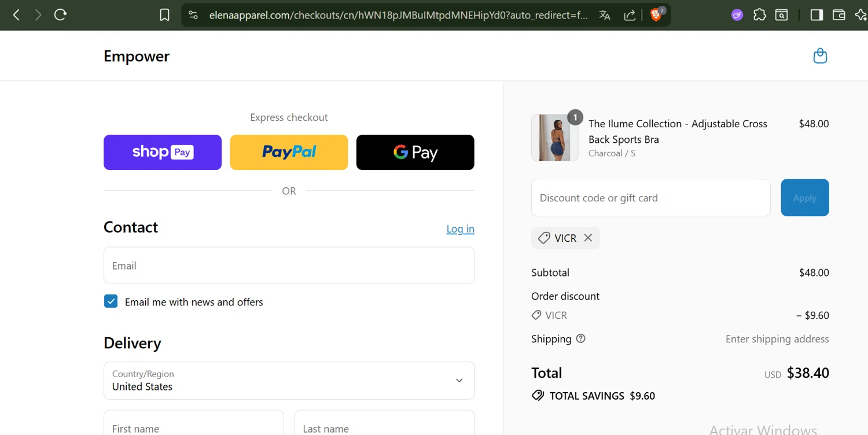The image size is (868, 435).
Task: Click the find-in-page toolbar icon
Action: 782,15
